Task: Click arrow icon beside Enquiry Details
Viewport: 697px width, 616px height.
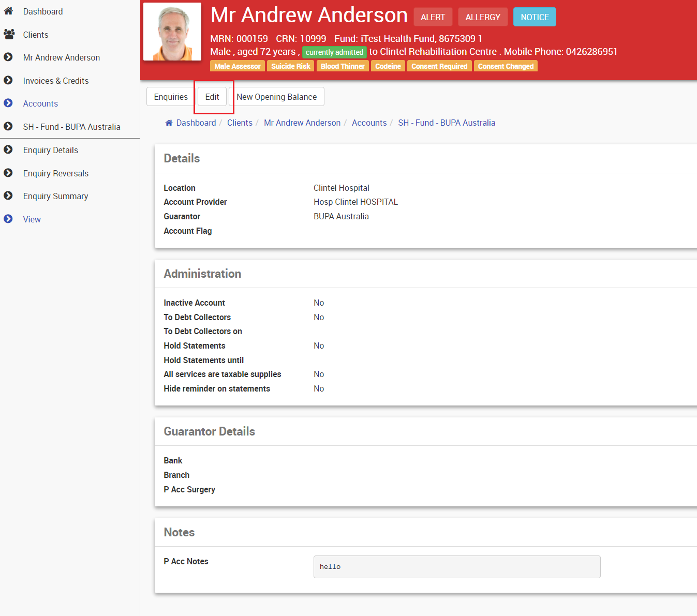Action: pyautogui.click(x=8, y=149)
